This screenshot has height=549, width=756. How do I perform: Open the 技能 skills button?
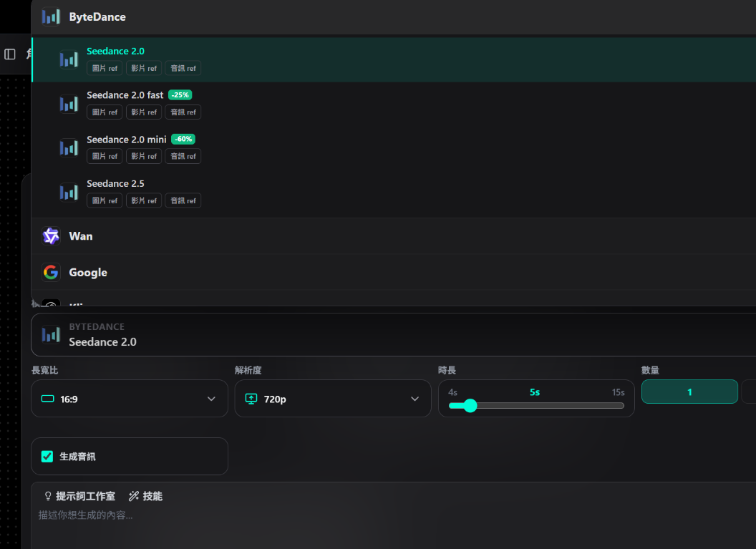(145, 496)
